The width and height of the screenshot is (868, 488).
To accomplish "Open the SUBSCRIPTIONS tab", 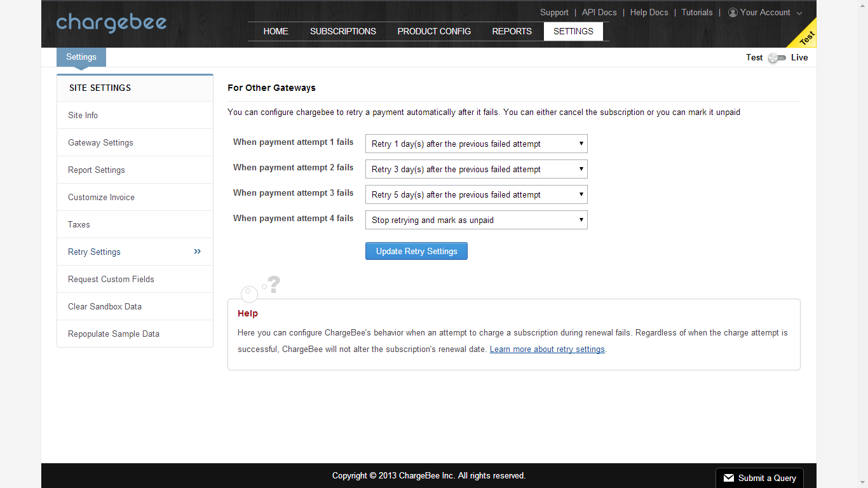I will (x=343, y=31).
